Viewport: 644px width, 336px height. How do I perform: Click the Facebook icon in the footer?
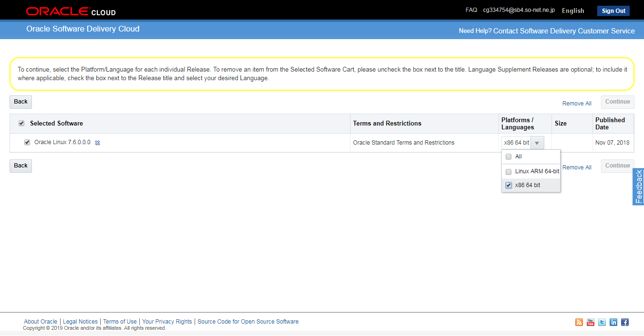(x=624, y=322)
